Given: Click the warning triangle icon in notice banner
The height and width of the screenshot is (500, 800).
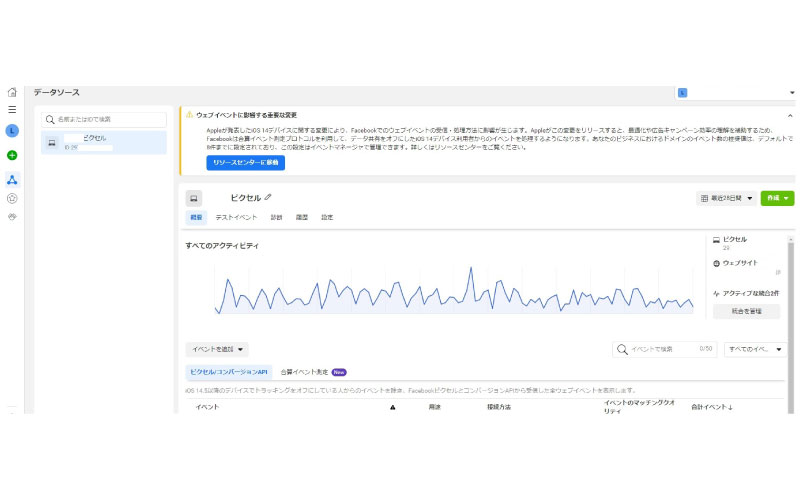Looking at the screenshot, I should coord(189,115).
